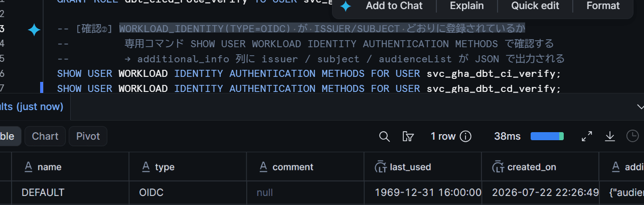This screenshot has height=205, width=644.
Task: Click Add to Chat button
Action: coord(394,6)
